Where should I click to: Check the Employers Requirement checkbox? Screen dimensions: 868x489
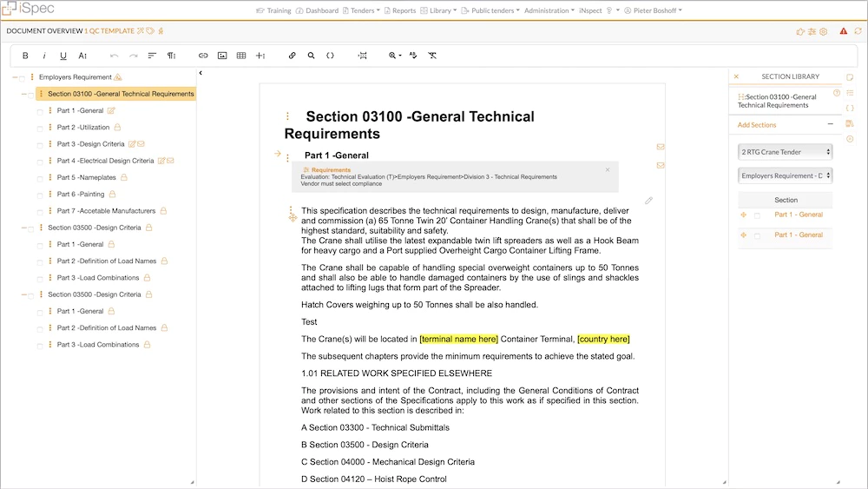(23, 78)
